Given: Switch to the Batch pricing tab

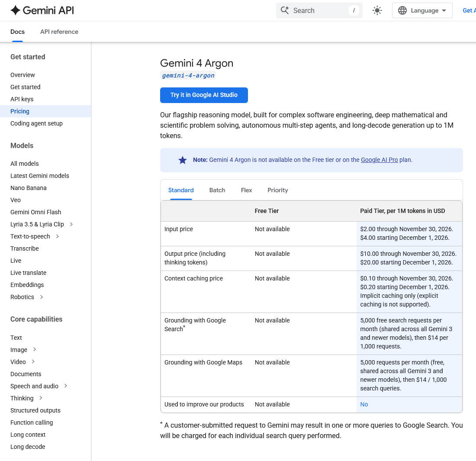Looking at the screenshot, I should pos(217,190).
